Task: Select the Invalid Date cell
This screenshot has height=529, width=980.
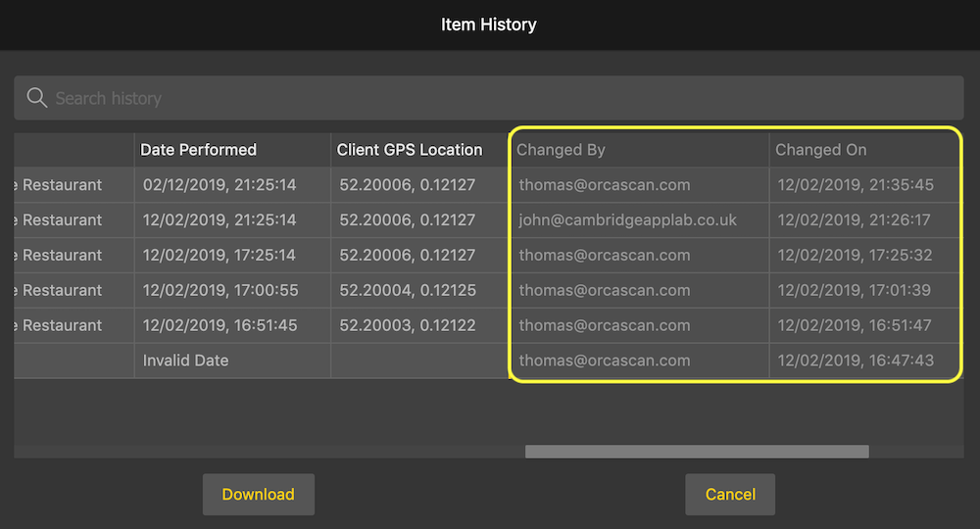Action: point(186,361)
